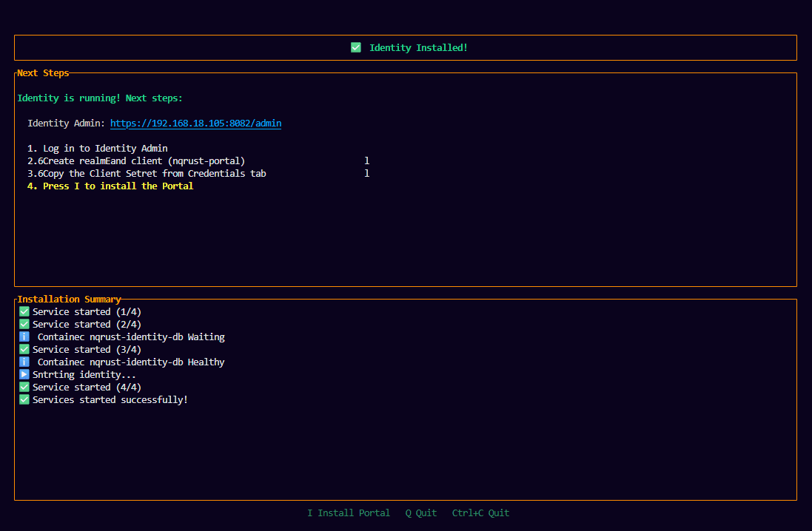Click step about copying the Client Secret

[x=147, y=173]
